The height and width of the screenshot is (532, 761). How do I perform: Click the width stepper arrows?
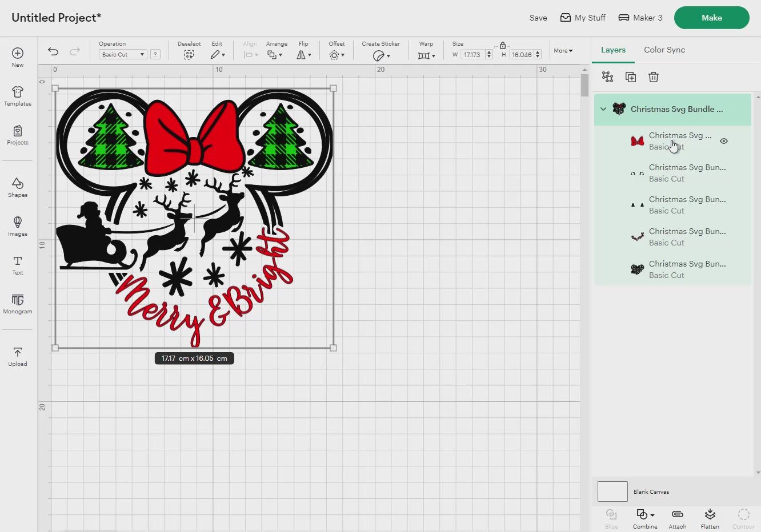click(x=489, y=55)
